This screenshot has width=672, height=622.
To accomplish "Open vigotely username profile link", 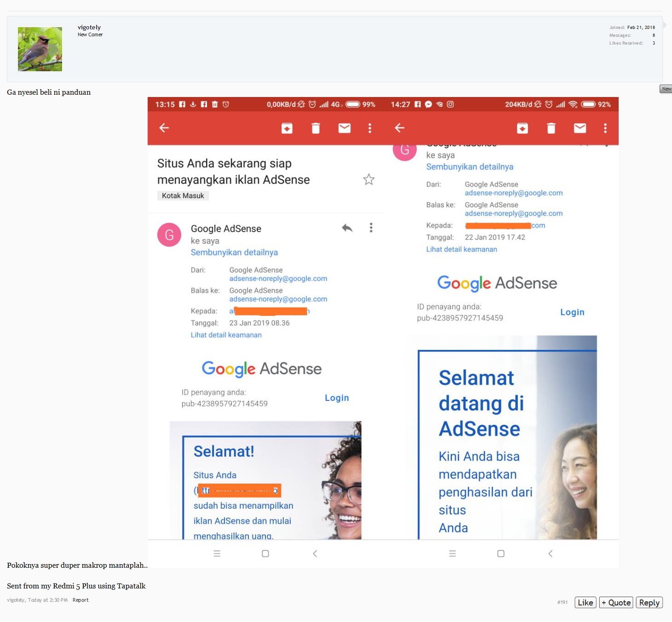I will click(89, 27).
